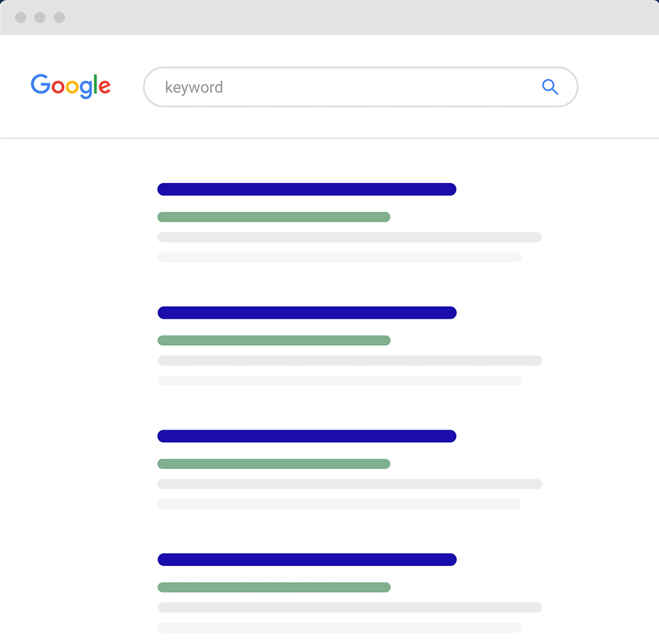Click the first result's green URL bar
659x644 pixels.
click(x=273, y=217)
